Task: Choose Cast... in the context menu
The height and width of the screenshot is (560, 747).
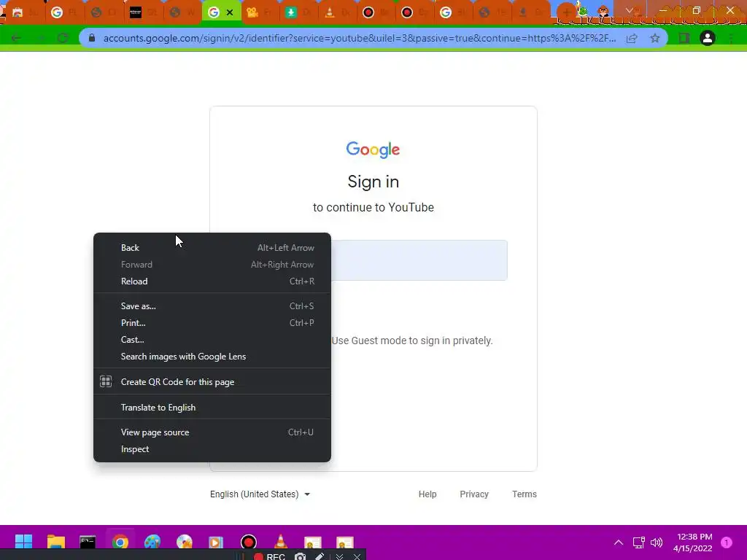Action: (x=212, y=340)
